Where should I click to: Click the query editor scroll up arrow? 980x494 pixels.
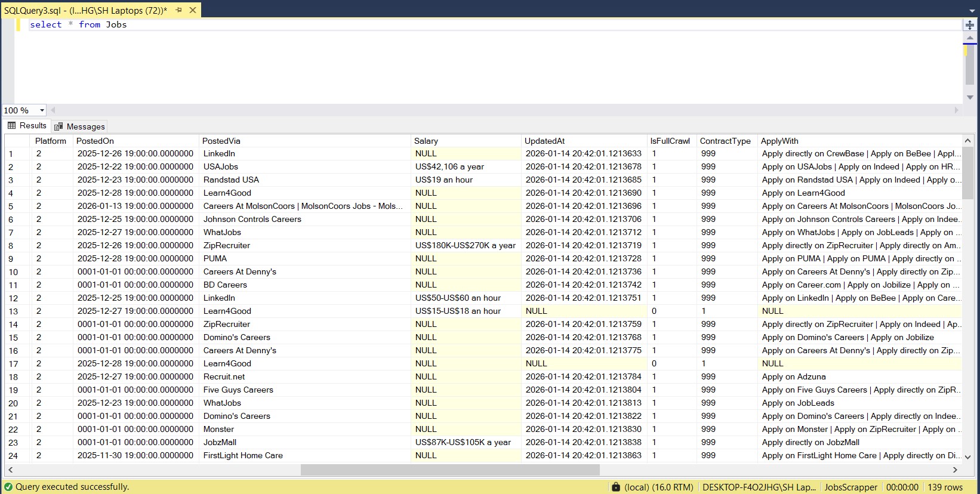tap(970, 38)
